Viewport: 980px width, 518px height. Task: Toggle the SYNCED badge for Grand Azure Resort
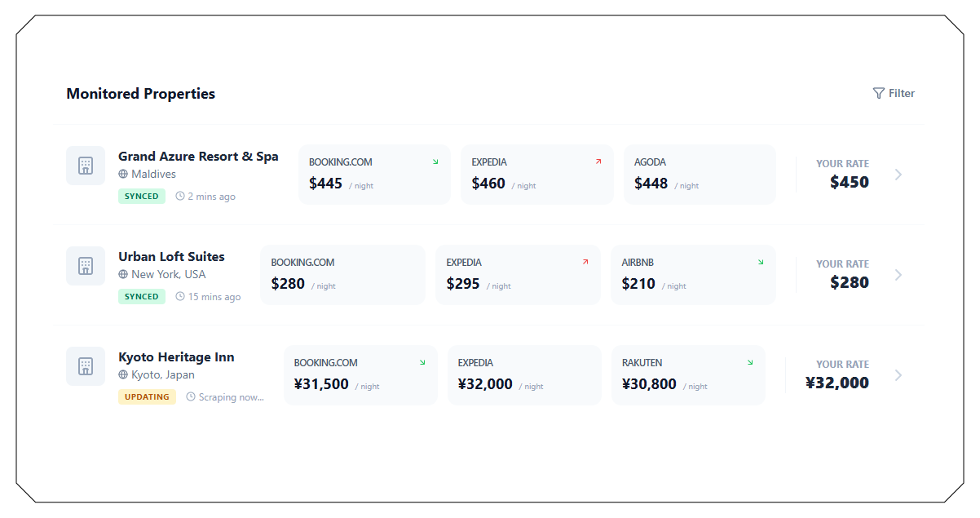pyautogui.click(x=141, y=196)
